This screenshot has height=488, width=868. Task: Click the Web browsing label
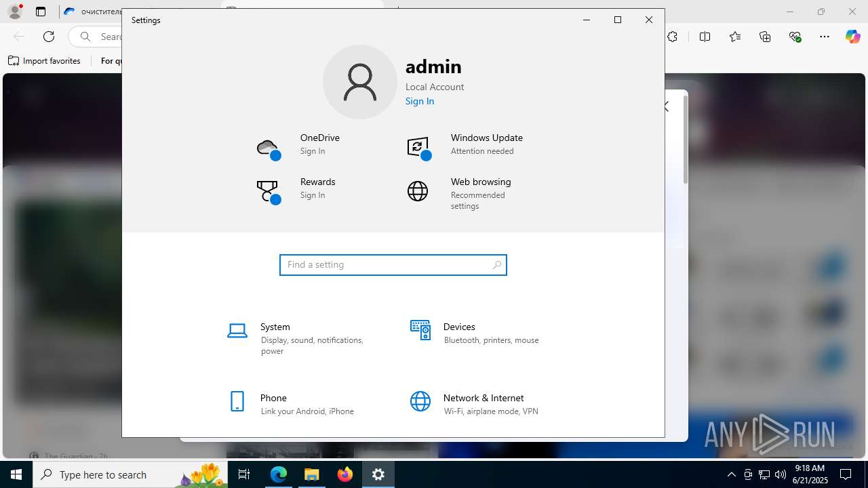tap(481, 182)
